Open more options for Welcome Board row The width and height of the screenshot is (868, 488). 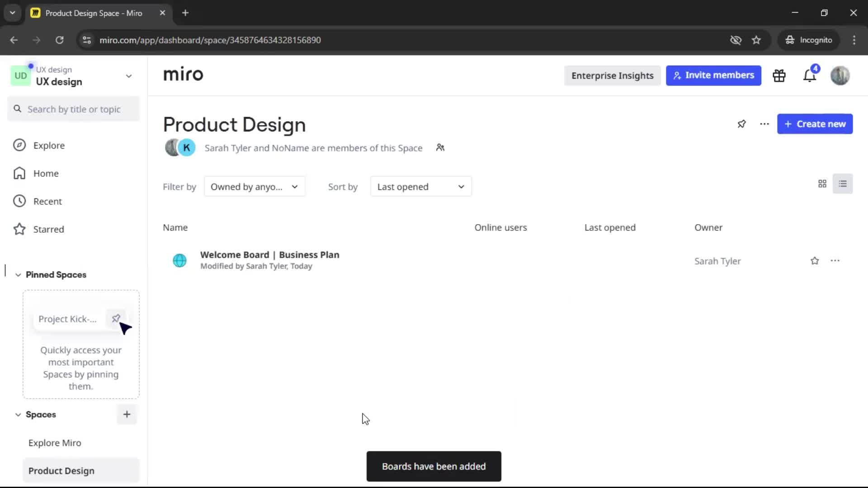pyautogui.click(x=835, y=261)
